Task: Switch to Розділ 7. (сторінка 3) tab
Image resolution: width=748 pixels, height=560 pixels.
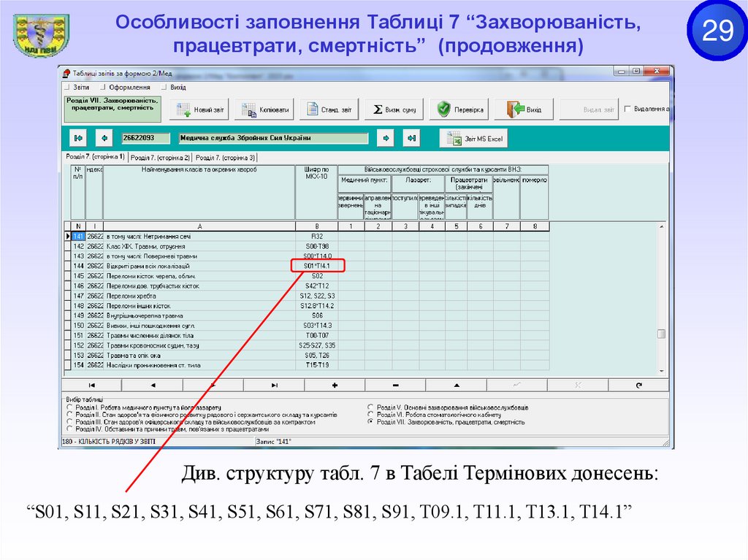Action: 225,158
